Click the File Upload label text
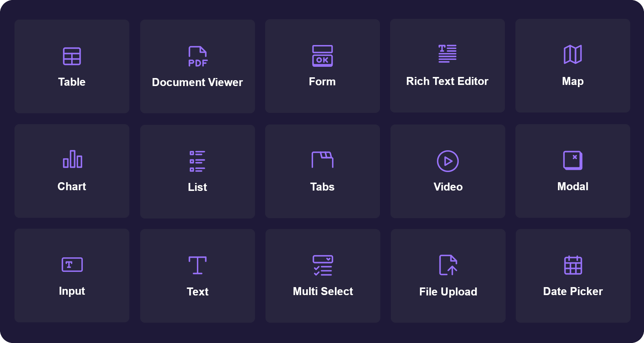The width and height of the screenshot is (644, 343). tap(448, 292)
